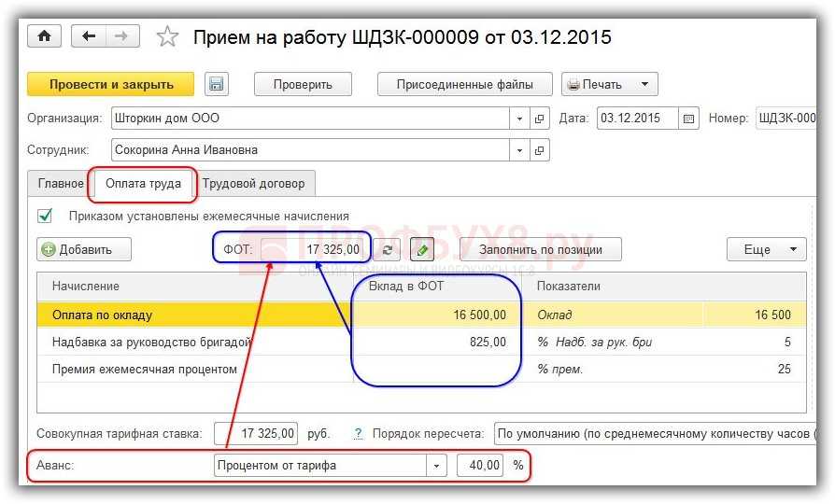Click Добавить to add an accrual

click(84, 249)
